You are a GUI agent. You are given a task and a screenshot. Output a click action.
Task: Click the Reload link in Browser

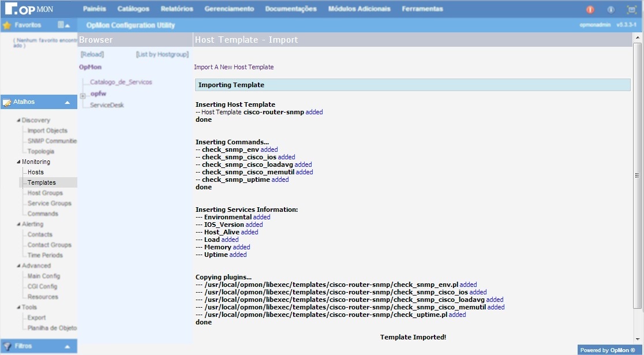92,54
